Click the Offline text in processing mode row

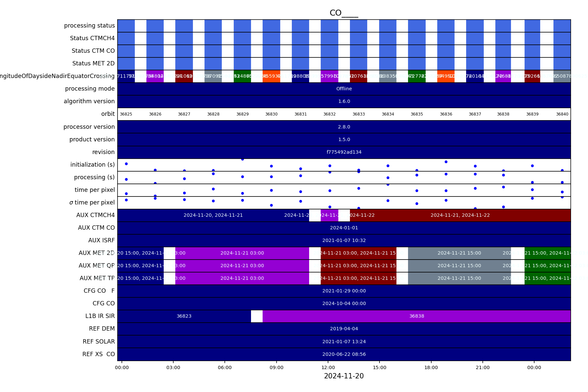tap(344, 89)
